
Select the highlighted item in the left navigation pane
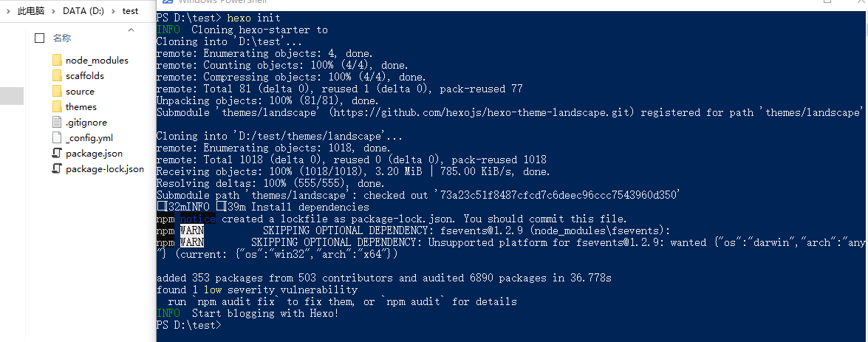tap(12, 96)
